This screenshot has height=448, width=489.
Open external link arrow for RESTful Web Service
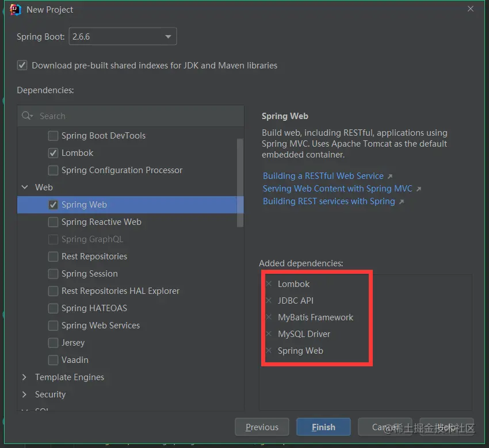click(390, 177)
